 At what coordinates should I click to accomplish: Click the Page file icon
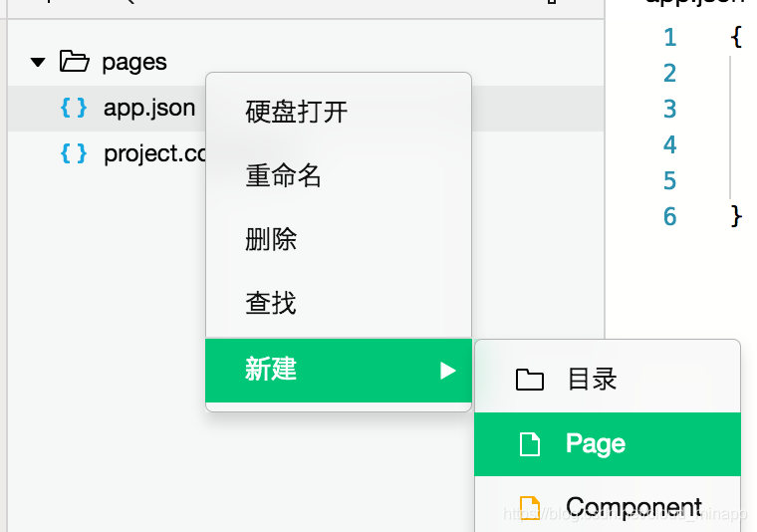tap(530, 444)
